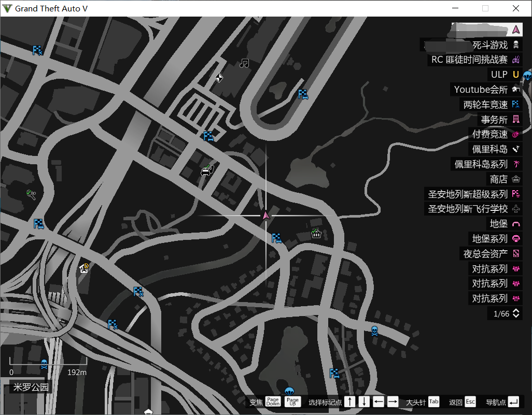Select the pink player arrow at the crosshair
Image resolution: width=532 pixels, height=415 pixels.
[266, 216]
